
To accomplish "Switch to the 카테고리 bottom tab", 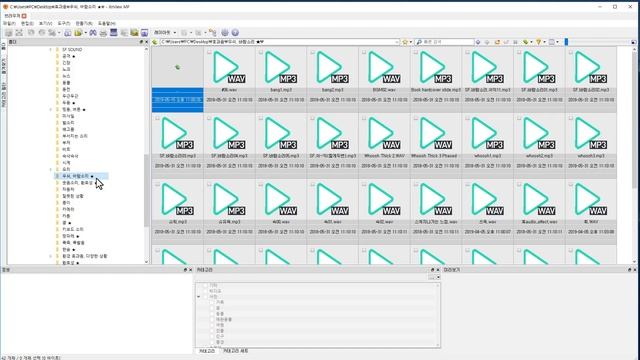I will tap(207, 351).
